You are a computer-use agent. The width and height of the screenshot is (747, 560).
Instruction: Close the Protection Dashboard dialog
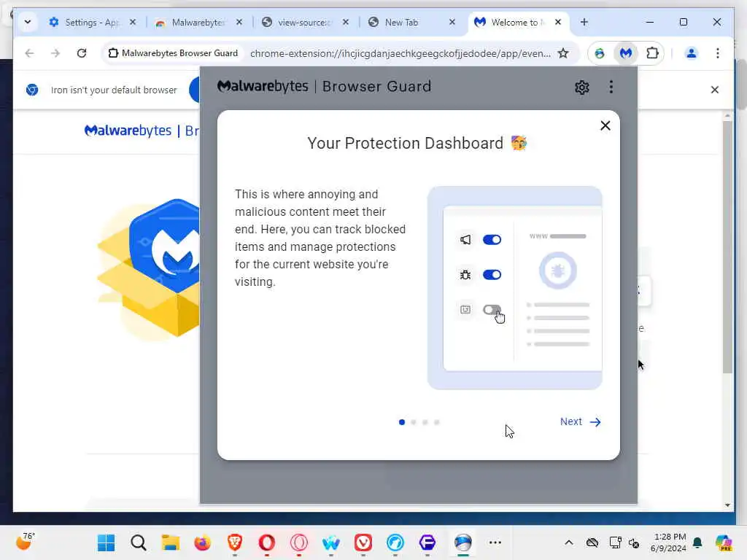pyautogui.click(x=605, y=125)
